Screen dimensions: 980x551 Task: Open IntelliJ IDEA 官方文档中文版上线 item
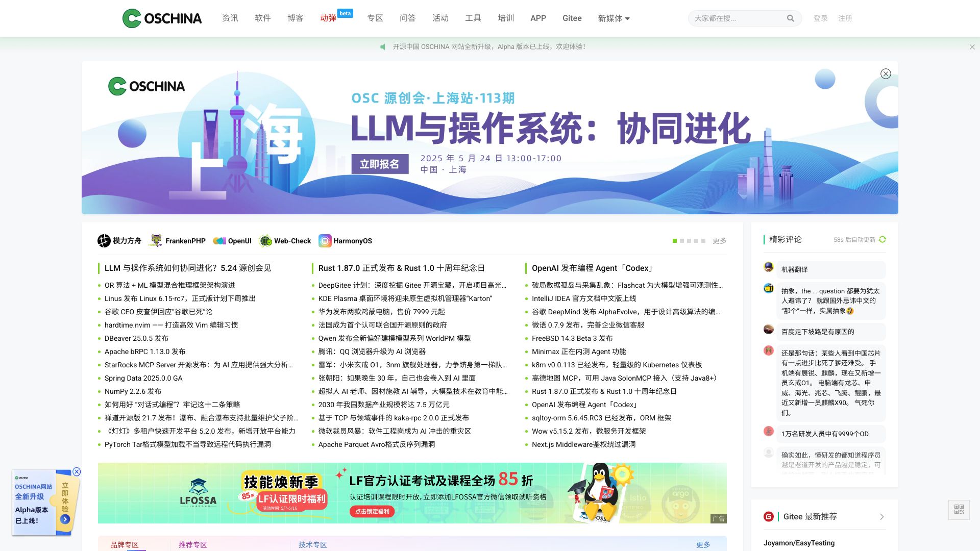[x=584, y=298]
